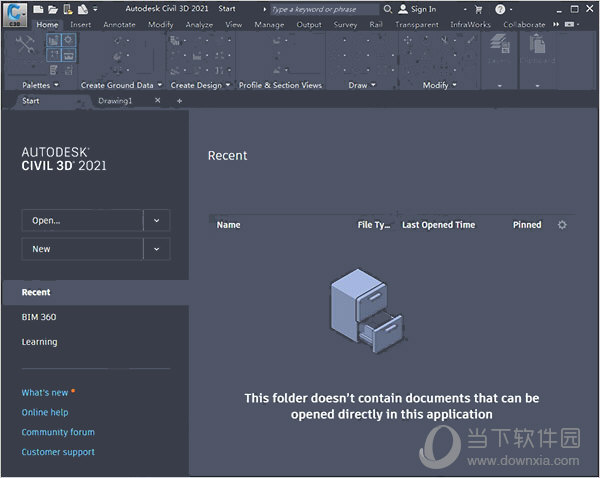The width and height of the screenshot is (600, 478).
Task: Show more ribbon tabs with the double-arrow icon
Action: pos(556,24)
